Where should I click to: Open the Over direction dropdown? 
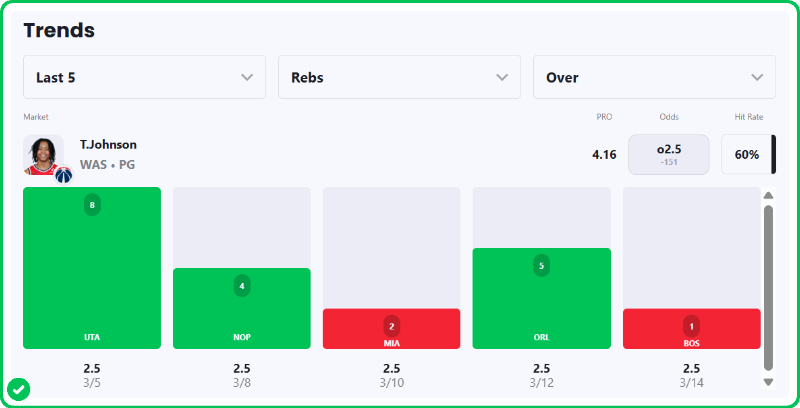coord(654,77)
